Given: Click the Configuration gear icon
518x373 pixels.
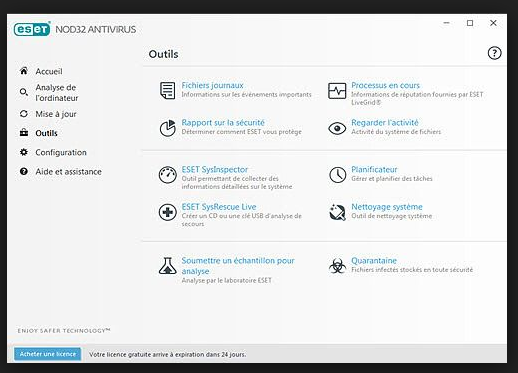Looking at the screenshot, I should (24, 152).
